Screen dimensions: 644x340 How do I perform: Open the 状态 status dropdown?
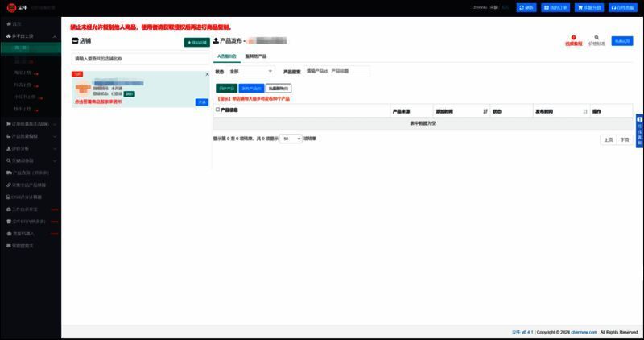point(251,72)
